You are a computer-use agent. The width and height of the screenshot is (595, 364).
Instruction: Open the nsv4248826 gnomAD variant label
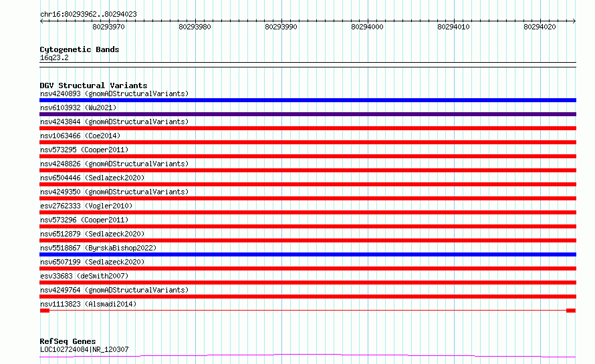(114, 164)
